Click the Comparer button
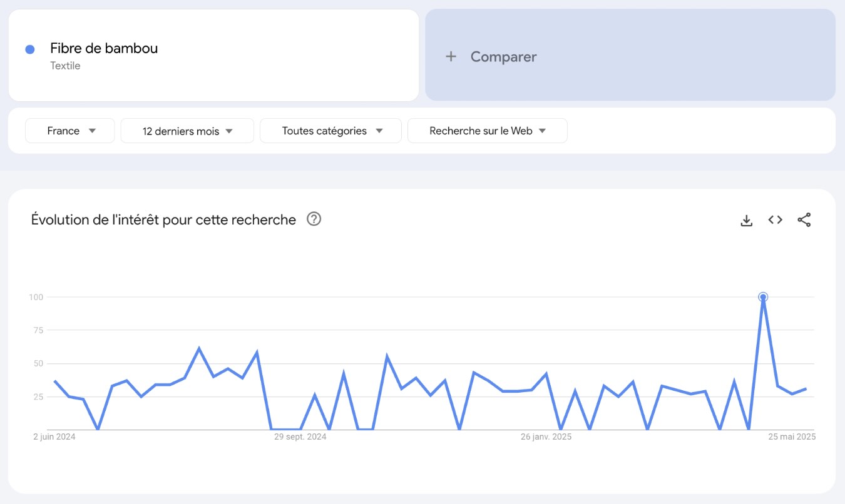 pos(630,55)
